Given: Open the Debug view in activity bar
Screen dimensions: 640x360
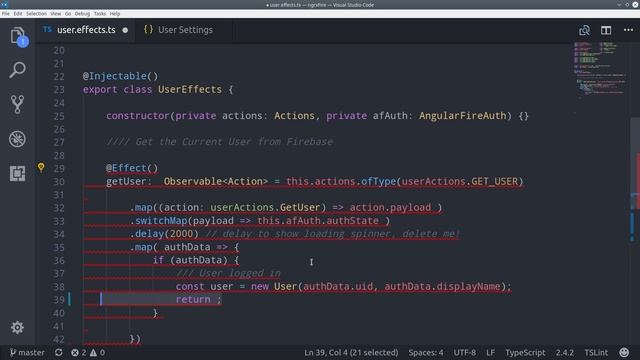Looking at the screenshot, I should click(17, 139).
